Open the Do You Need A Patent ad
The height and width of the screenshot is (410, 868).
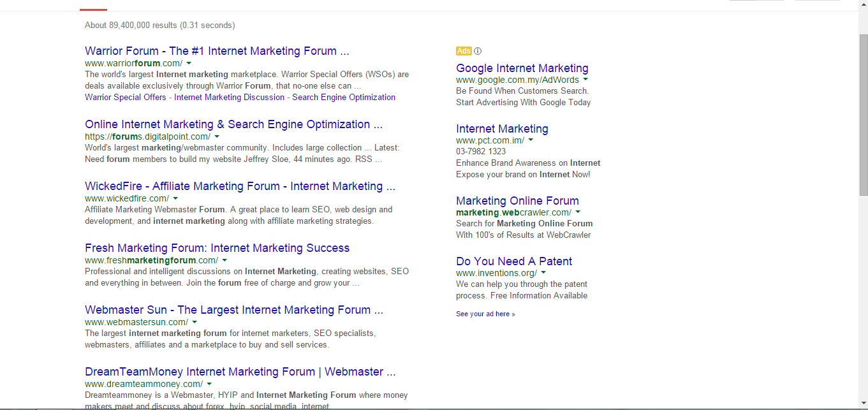pyautogui.click(x=514, y=261)
